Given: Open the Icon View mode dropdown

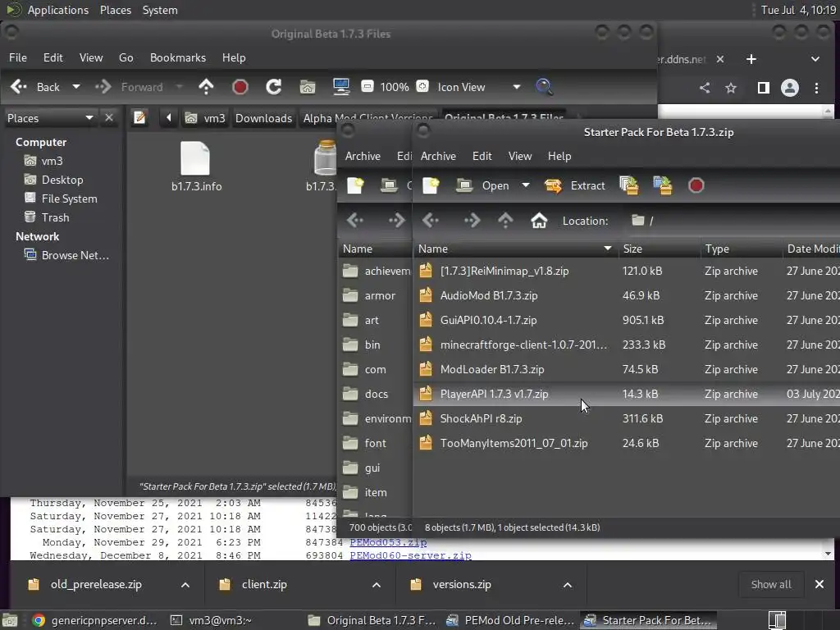Looking at the screenshot, I should (x=478, y=87).
